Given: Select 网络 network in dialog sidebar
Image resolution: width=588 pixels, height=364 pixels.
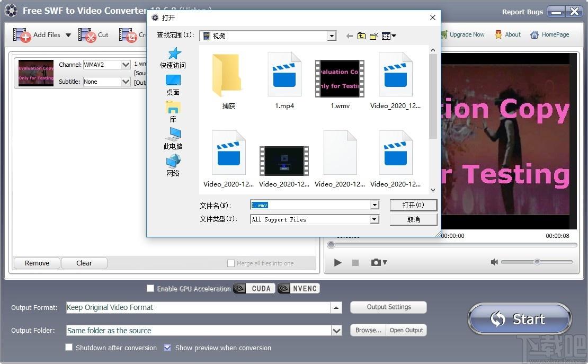Looking at the screenshot, I should [173, 166].
